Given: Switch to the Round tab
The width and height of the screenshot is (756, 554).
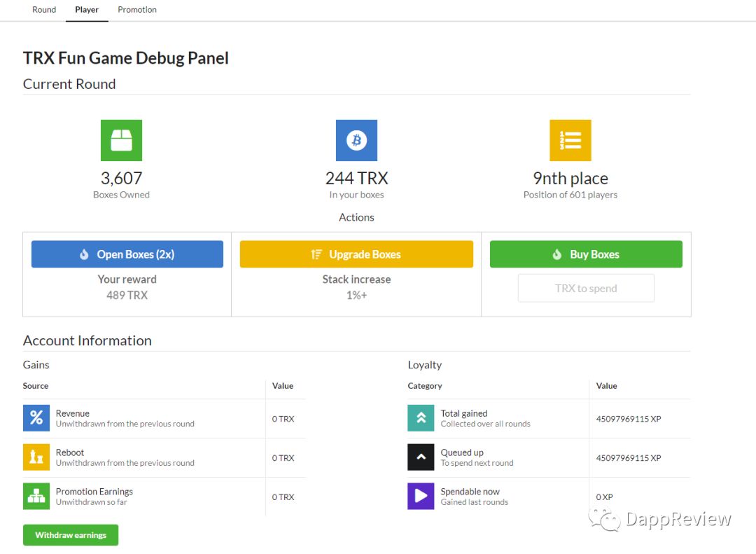Looking at the screenshot, I should [44, 10].
